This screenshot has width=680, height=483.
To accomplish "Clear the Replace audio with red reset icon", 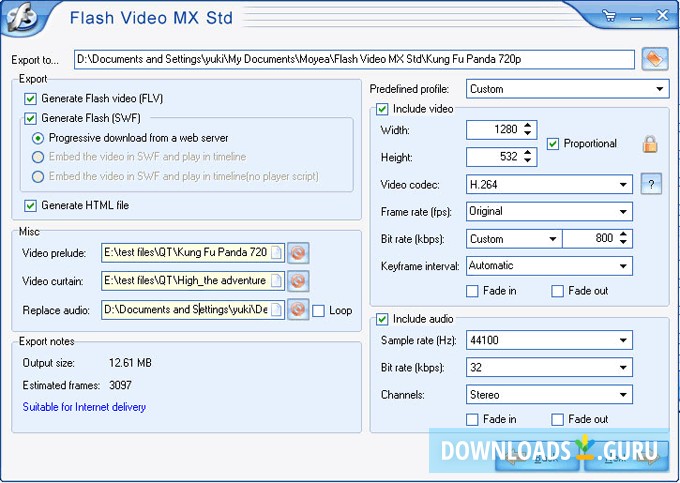I will (298, 310).
